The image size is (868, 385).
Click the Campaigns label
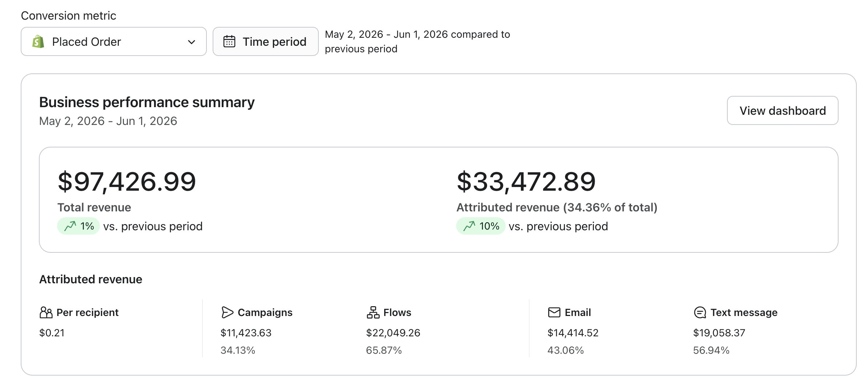coord(265,312)
